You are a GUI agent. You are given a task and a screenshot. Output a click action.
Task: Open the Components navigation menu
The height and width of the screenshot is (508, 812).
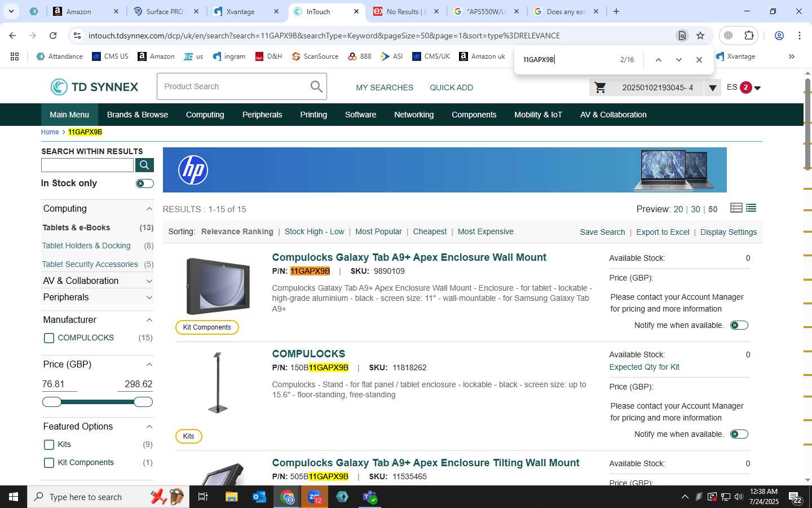click(474, 115)
